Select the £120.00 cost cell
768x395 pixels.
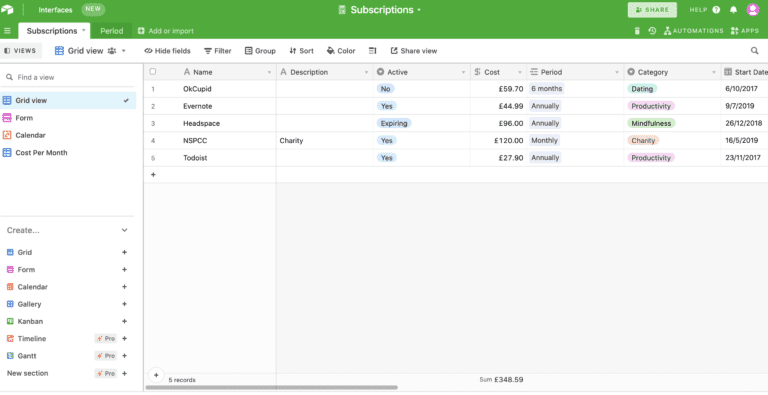499,141
